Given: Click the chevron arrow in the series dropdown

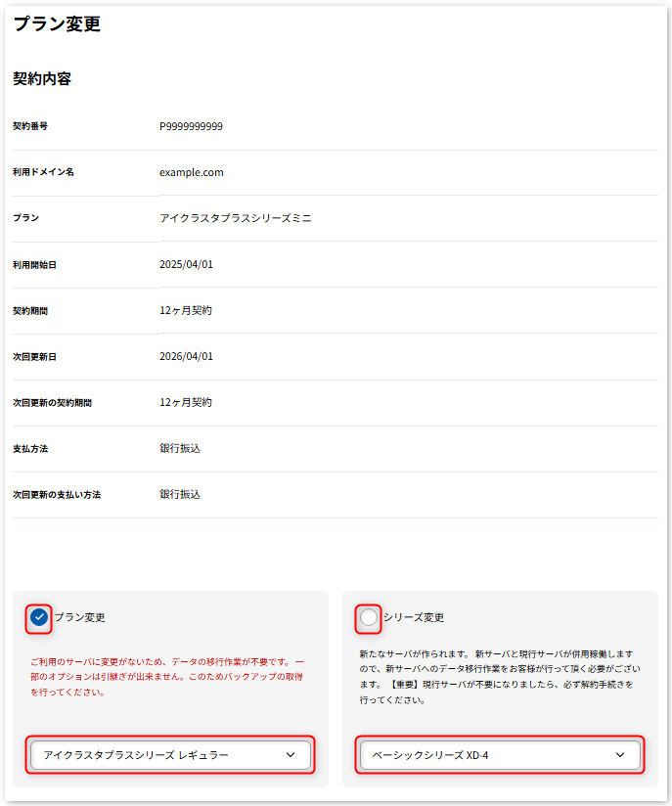Looking at the screenshot, I should 620,755.
